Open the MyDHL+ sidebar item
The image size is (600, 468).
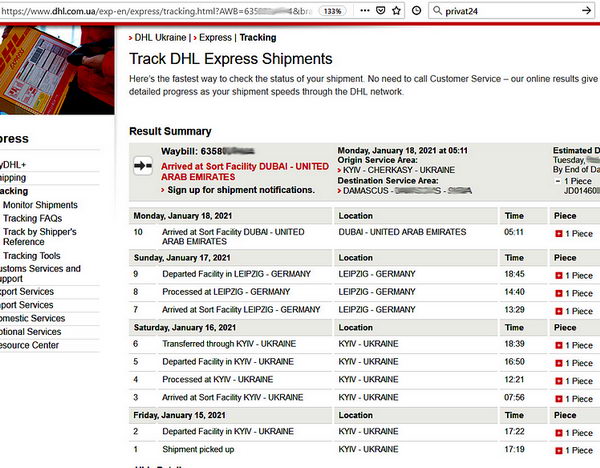13,165
